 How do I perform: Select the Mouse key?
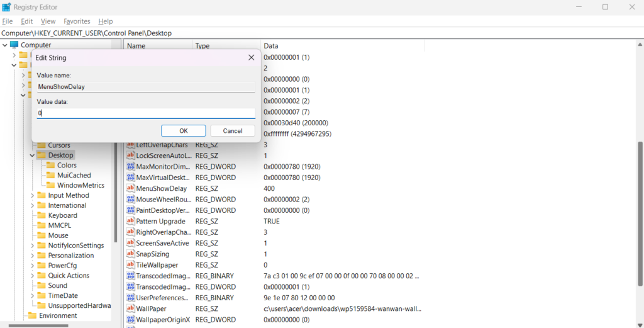coord(58,235)
